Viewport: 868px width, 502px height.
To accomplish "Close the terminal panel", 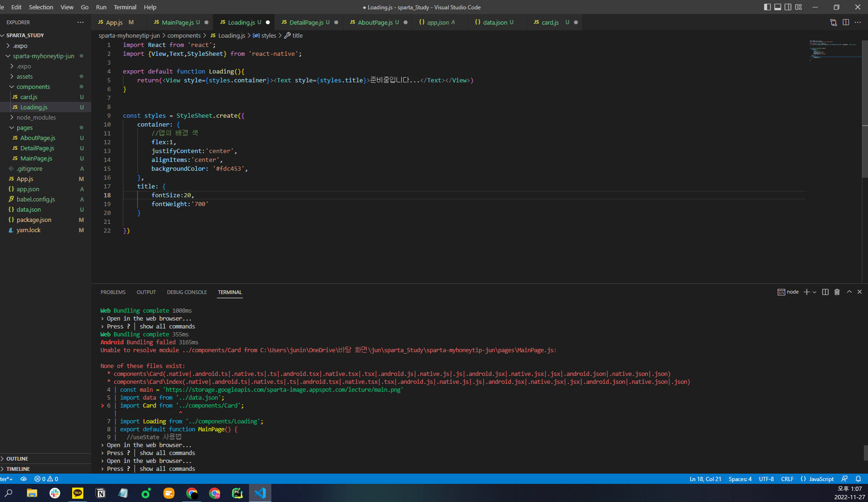I will pos(860,292).
